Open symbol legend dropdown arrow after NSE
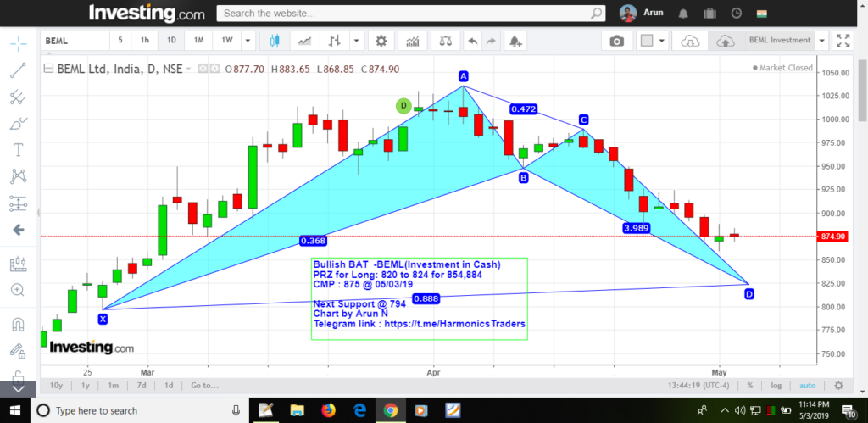Screen dimensions: 868x423 click(x=188, y=70)
